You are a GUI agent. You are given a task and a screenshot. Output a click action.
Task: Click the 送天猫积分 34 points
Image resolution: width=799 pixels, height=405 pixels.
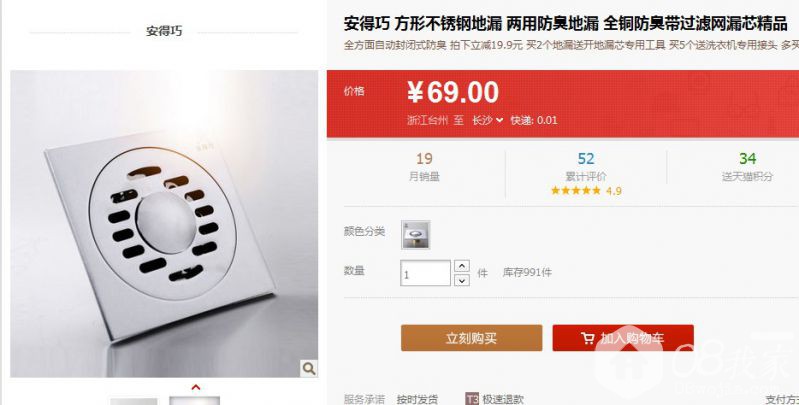tap(747, 168)
